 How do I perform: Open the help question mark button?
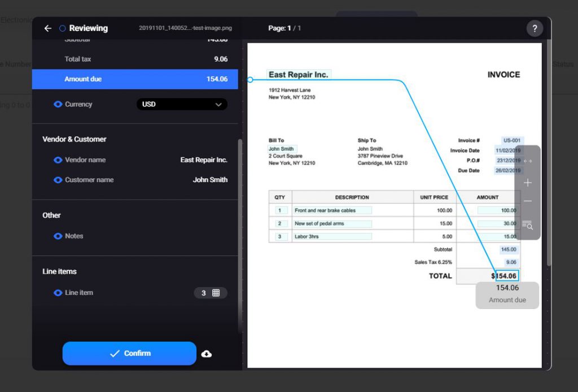[x=534, y=29]
